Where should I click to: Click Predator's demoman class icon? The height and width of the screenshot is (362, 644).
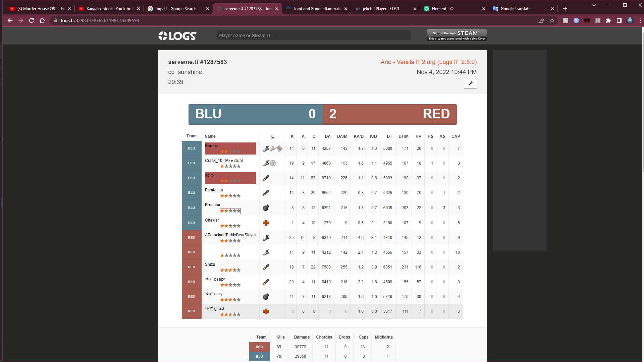click(266, 208)
